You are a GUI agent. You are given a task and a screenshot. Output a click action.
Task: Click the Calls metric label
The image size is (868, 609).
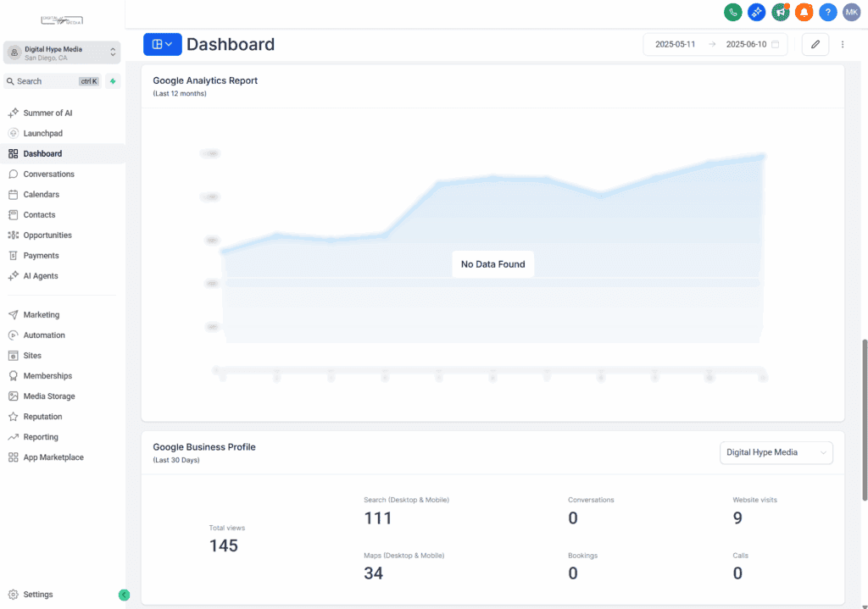tap(740, 556)
